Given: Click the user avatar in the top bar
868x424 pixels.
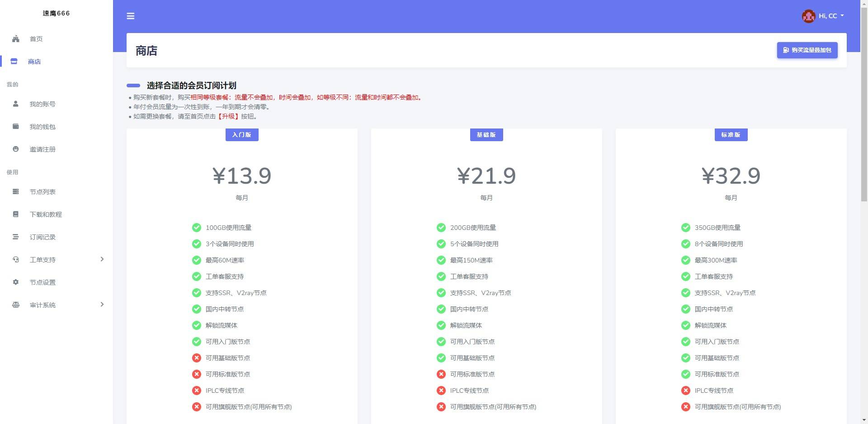Looking at the screenshot, I should click(x=808, y=16).
